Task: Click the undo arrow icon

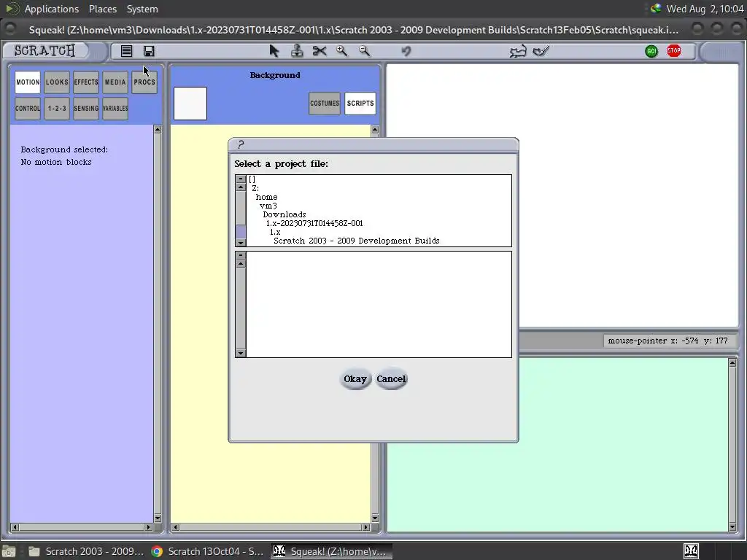Action: pos(406,50)
